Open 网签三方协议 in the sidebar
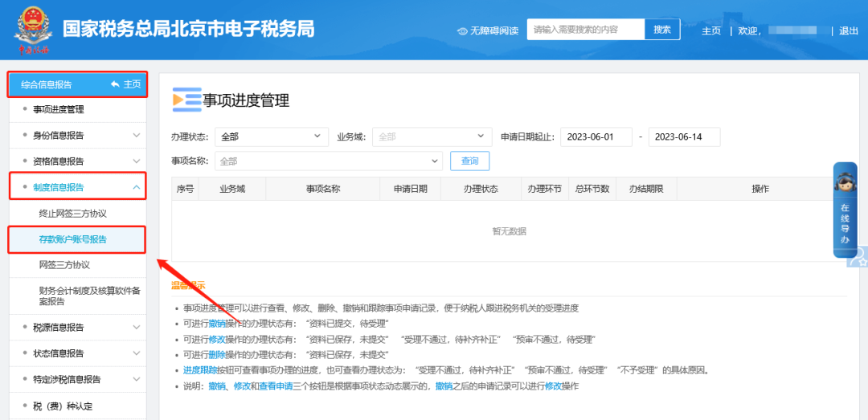868x420 pixels. pyautogui.click(x=64, y=265)
